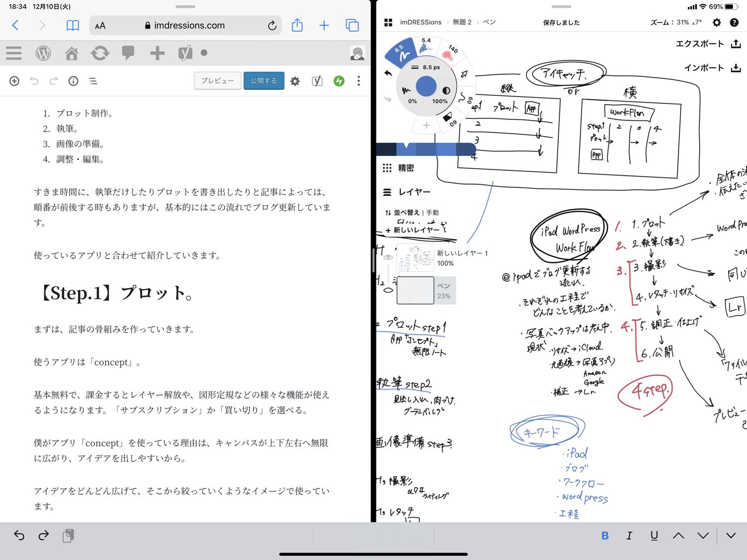Select the eraser tool slot on wheel
The width and height of the screenshot is (747, 560).
tap(450, 120)
